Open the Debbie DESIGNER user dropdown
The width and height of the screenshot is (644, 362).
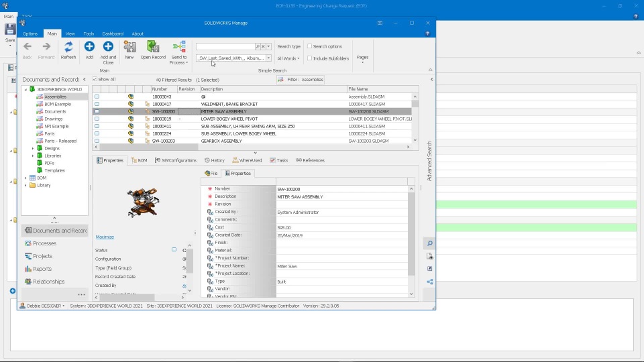point(42,306)
